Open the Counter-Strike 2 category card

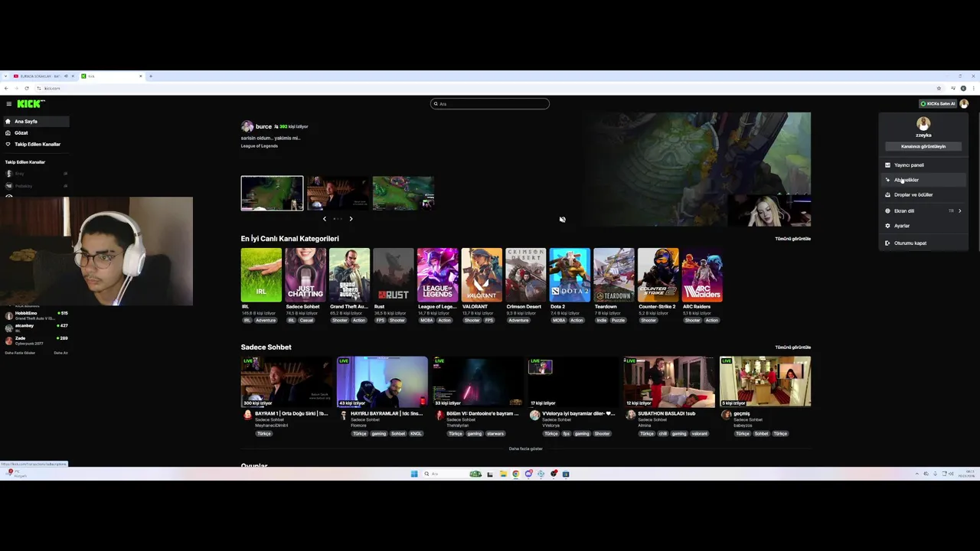(658, 275)
